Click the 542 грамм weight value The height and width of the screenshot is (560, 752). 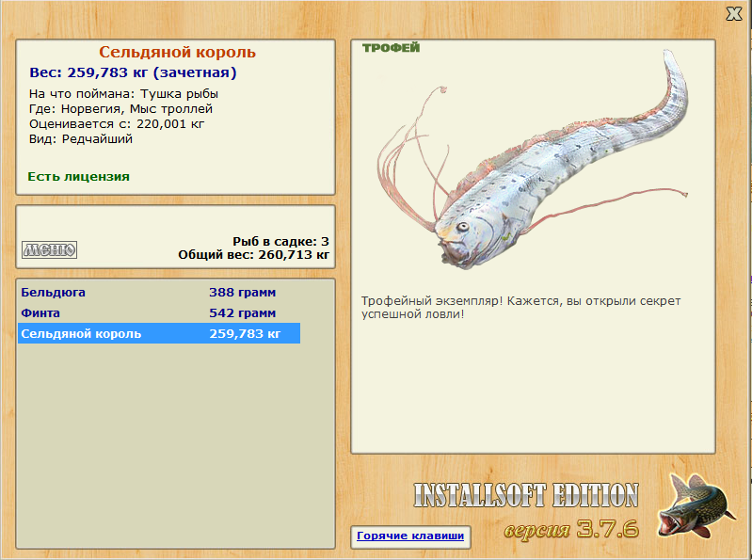[242, 313]
